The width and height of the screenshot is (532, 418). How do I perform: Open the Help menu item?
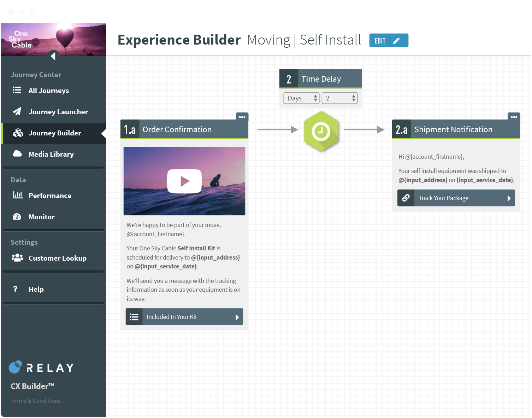coord(36,289)
